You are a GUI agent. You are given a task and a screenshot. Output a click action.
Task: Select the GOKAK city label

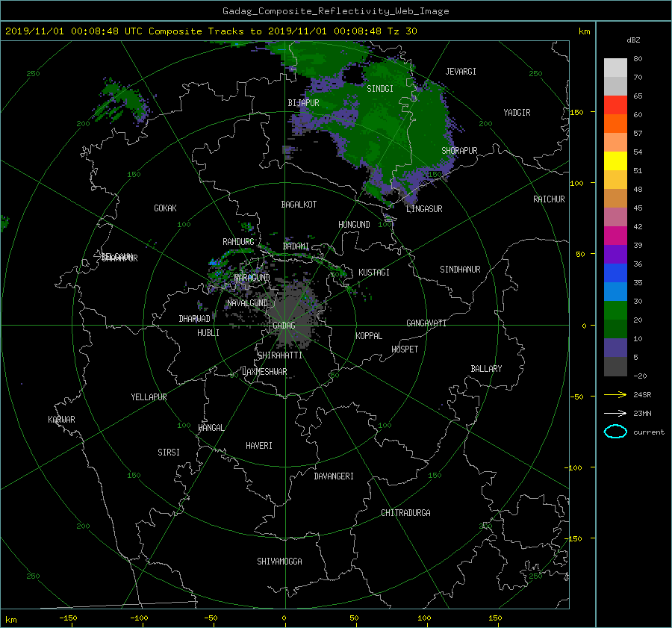165,208
